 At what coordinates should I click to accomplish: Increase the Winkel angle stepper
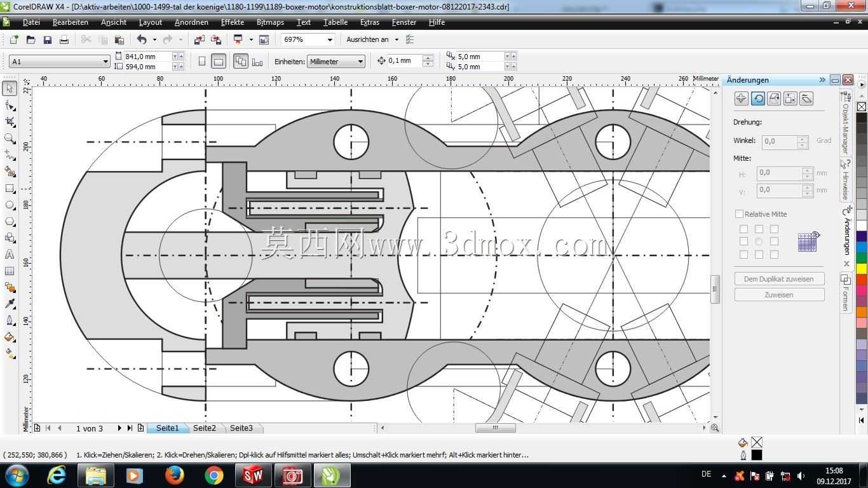802,139
